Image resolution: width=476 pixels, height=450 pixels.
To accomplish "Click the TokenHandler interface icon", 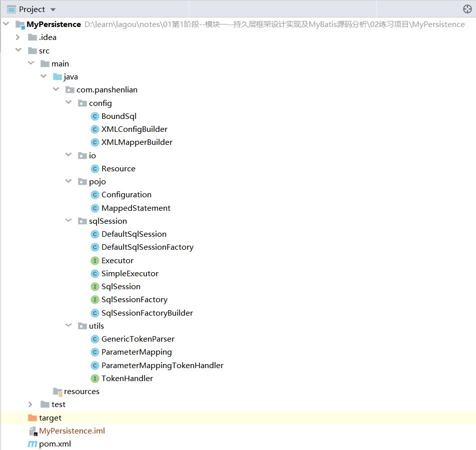I will click(94, 379).
